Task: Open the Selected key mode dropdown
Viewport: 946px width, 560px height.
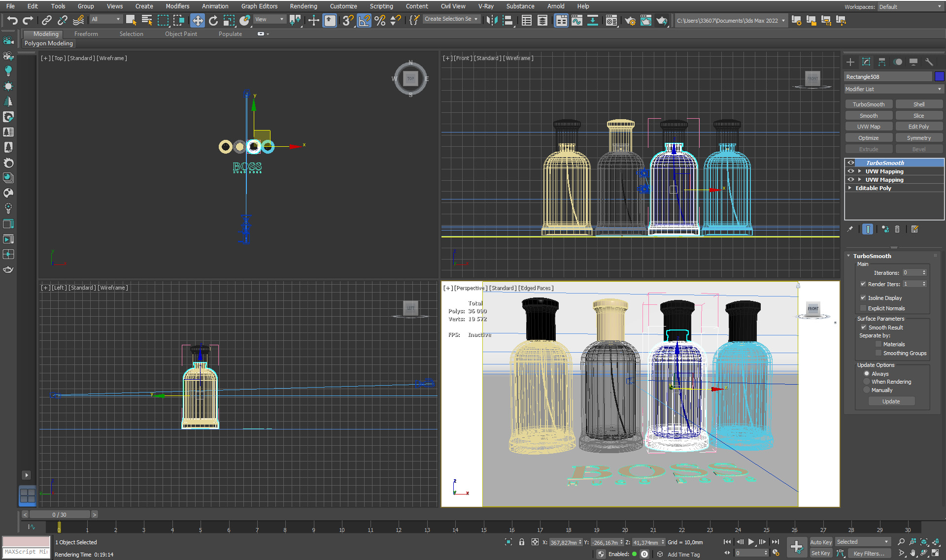Action: (x=862, y=542)
